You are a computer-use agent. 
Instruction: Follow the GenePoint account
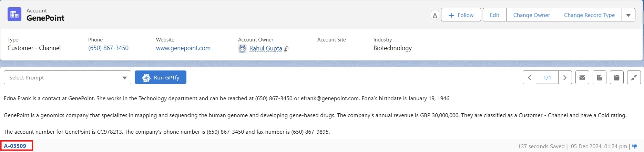coord(461,15)
